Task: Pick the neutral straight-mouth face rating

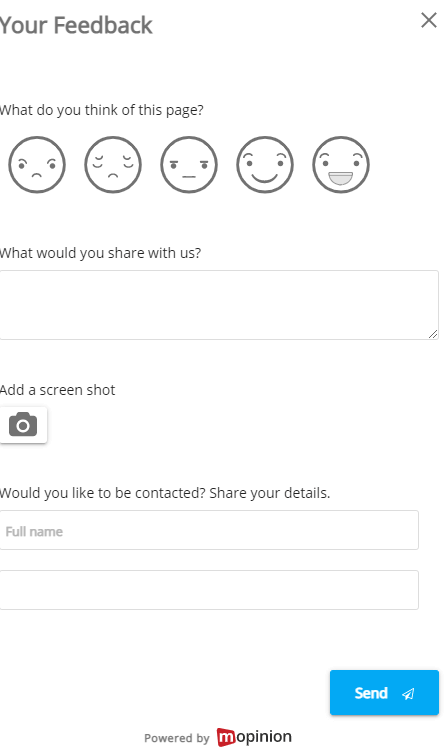Action: pyautogui.click(x=189, y=165)
